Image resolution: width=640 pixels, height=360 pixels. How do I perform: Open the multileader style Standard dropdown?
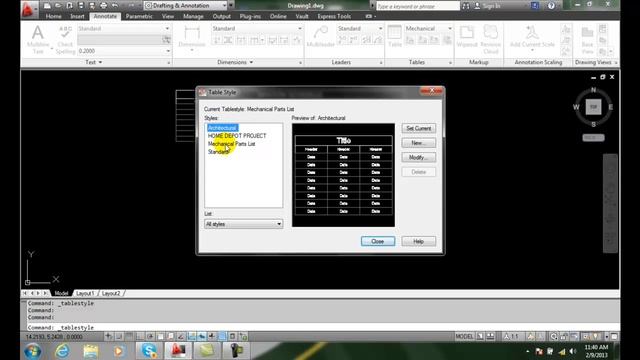coord(360,29)
